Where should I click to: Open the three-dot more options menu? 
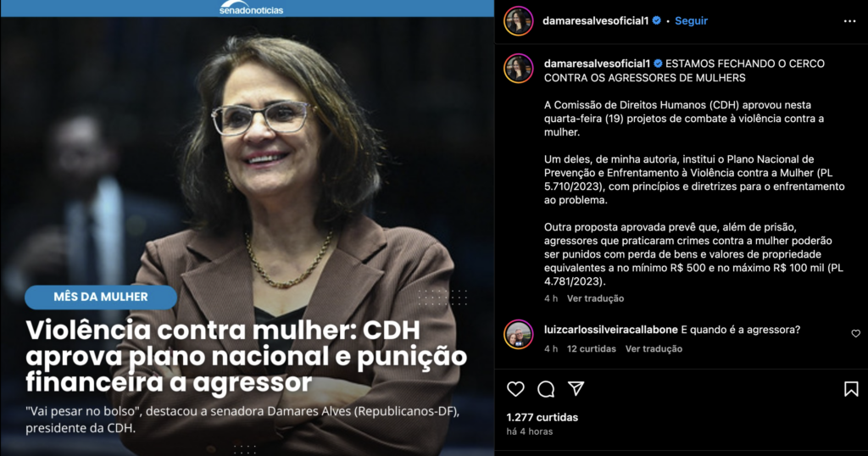click(849, 21)
